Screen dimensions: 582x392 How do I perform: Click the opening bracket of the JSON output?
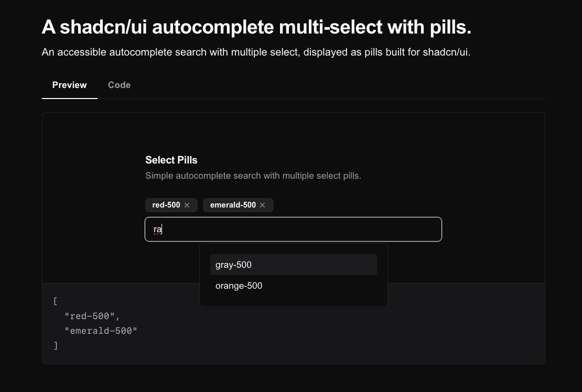tap(55, 301)
